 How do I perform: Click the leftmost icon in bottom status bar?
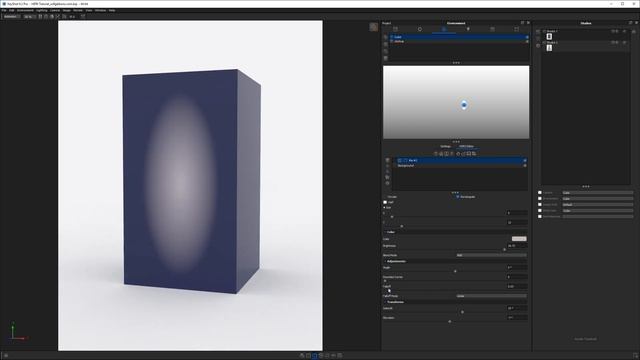click(5, 356)
